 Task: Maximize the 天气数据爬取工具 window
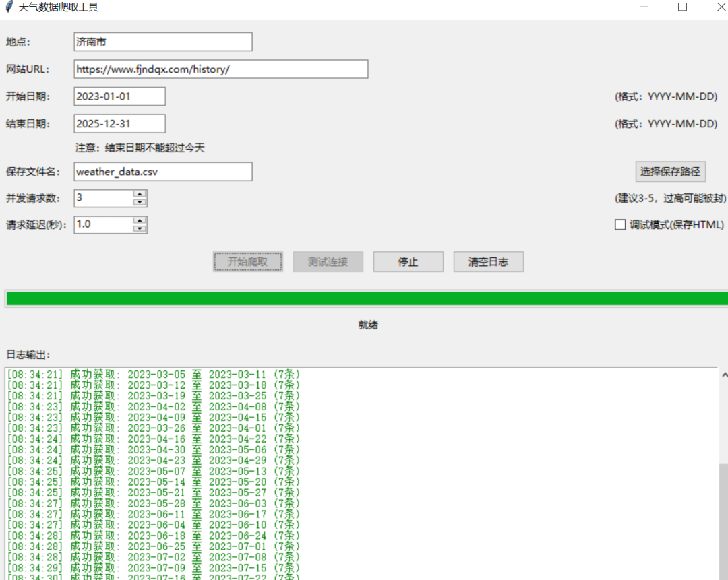(682, 7)
